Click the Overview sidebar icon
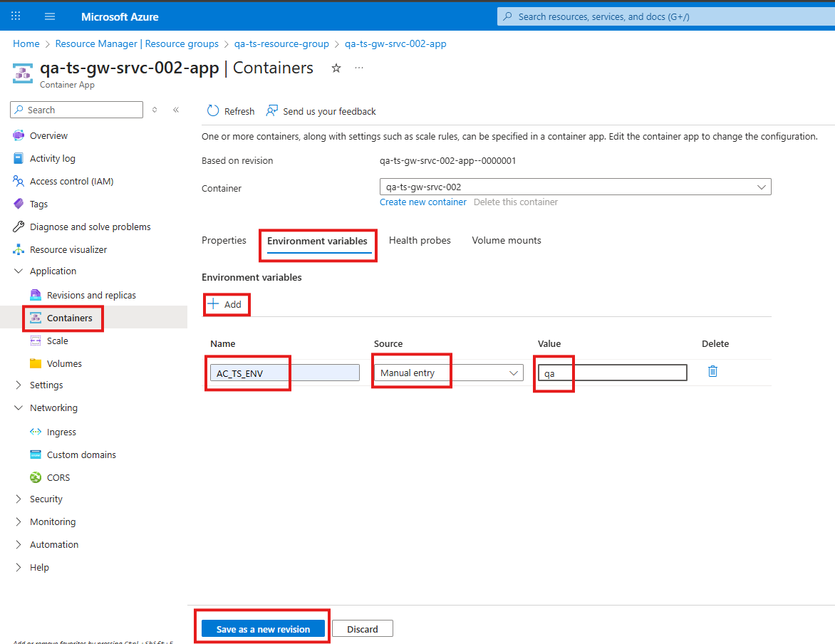The image size is (835, 644). (x=19, y=135)
